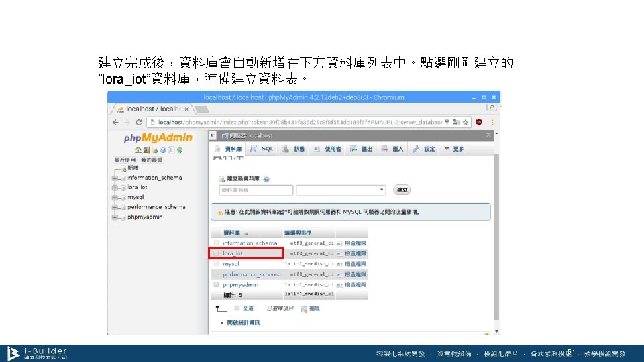The image size is (644, 362).
Task: Switch to the 使用者 tab
Action: tap(327, 149)
